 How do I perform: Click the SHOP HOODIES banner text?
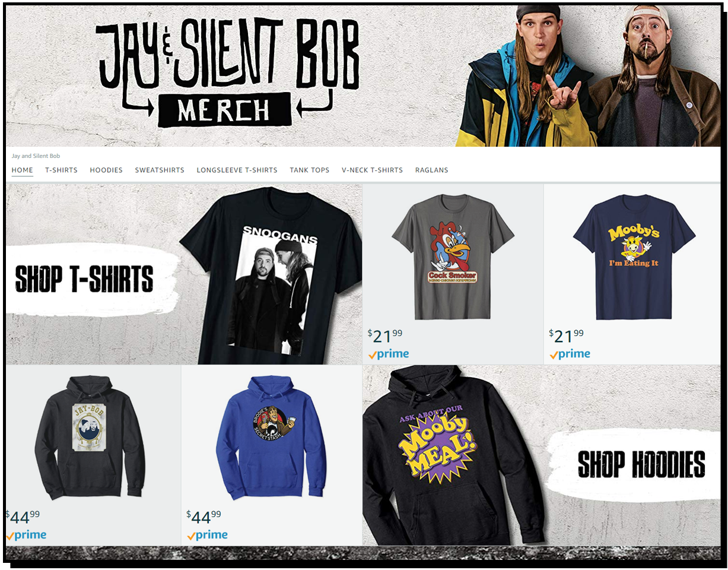[x=641, y=464]
